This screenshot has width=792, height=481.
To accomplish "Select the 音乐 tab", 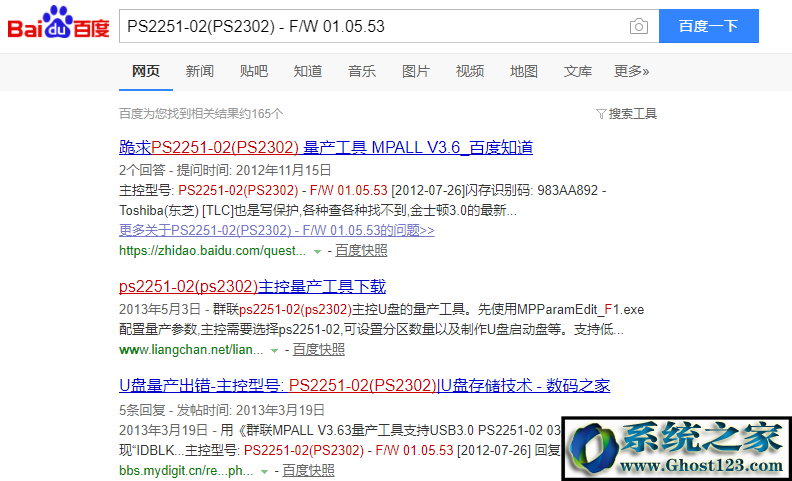I will [x=362, y=71].
